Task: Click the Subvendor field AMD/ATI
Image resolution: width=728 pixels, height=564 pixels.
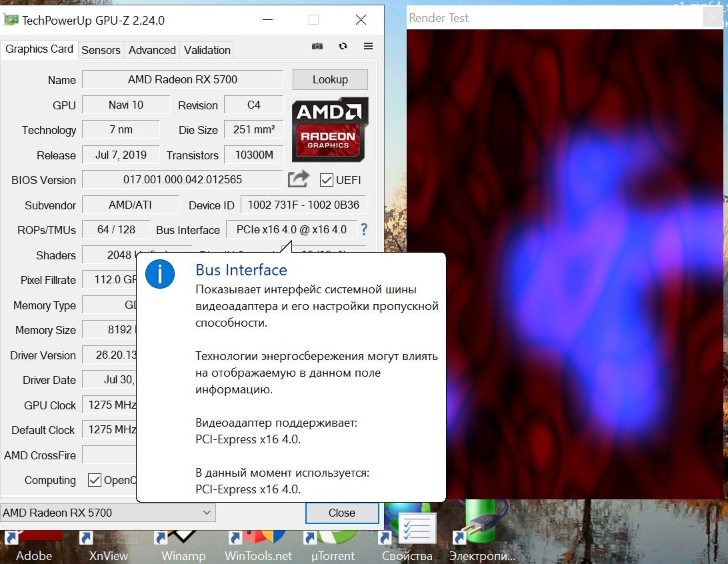Action: (x=130, y=205)
